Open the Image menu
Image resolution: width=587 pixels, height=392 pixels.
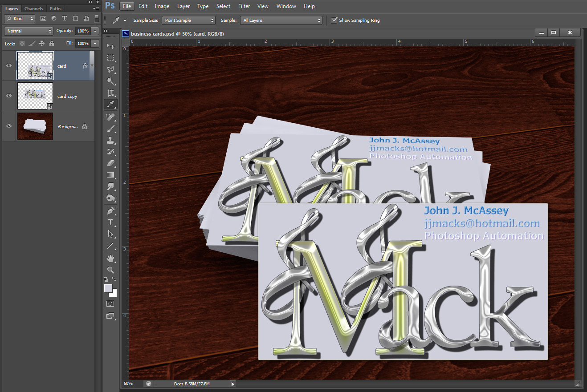point(162,6)
